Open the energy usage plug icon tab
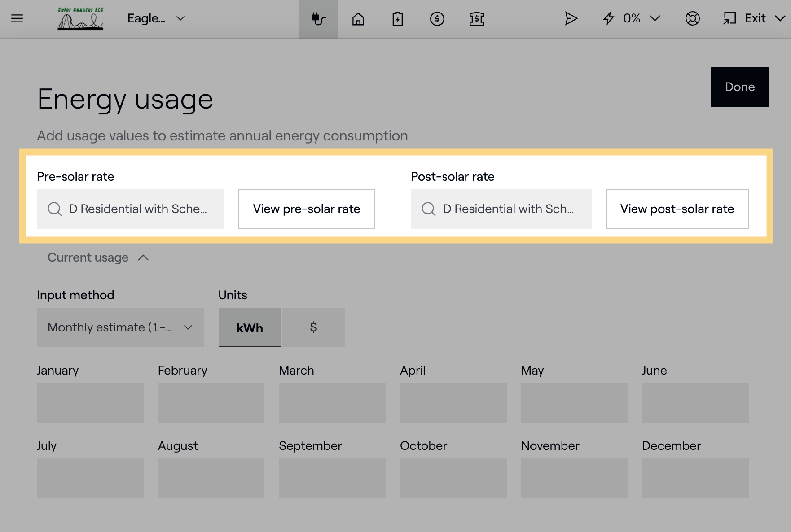 coord(318,19)
